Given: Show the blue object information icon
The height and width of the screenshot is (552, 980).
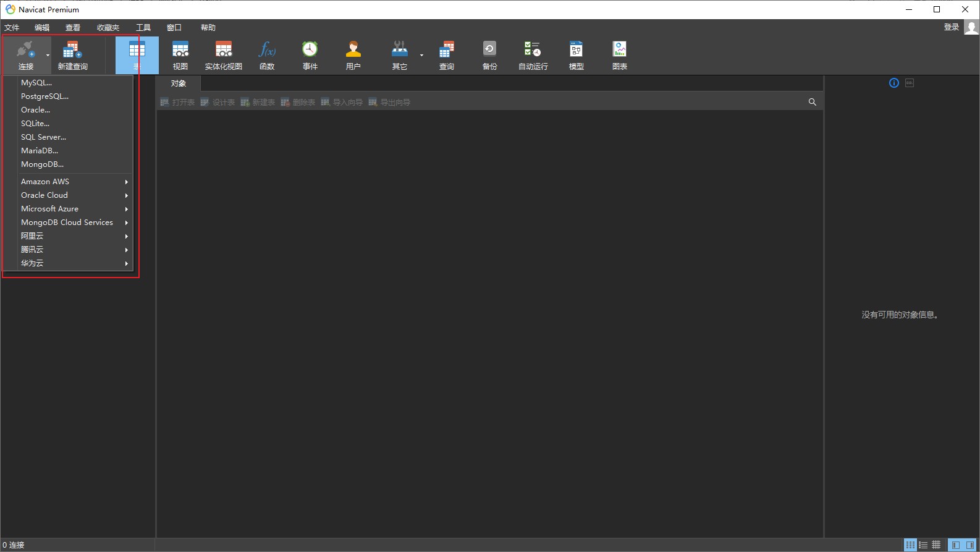Looking at the screenshot, I should [x=894, y=83].
